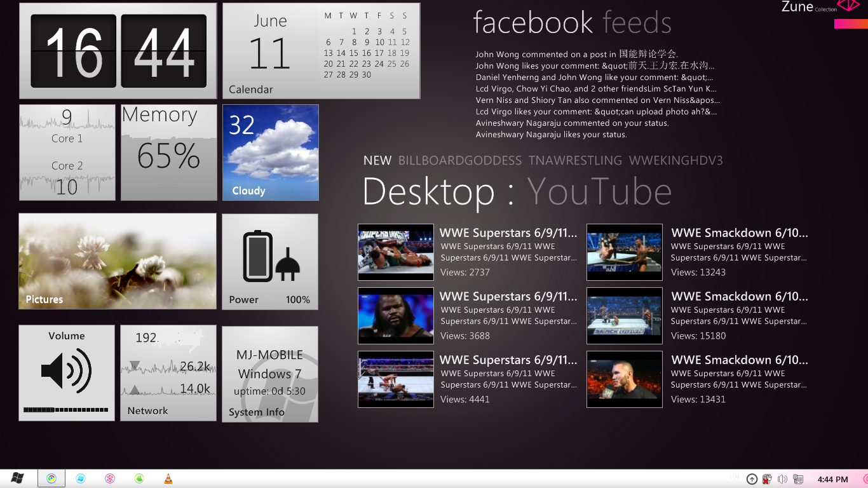Open WWE Smackdown thumbnail with 15180 views
The width and height of the screenshot is (868, 488).
[625, 316]
